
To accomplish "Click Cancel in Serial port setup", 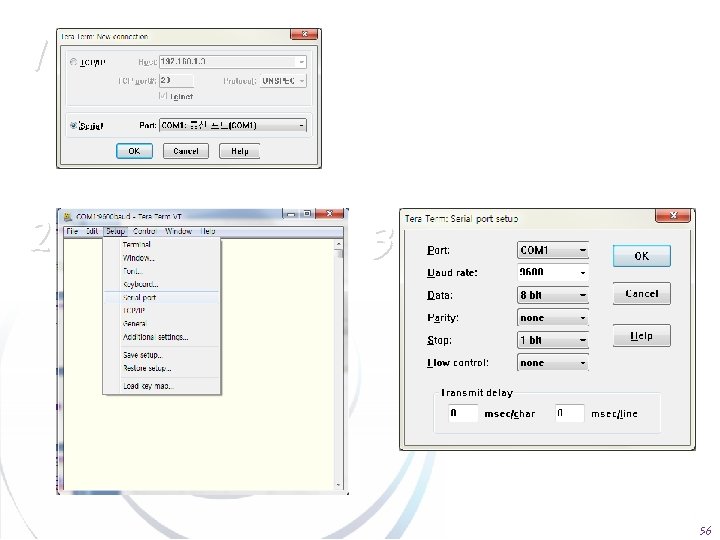I will coord(641,294).
